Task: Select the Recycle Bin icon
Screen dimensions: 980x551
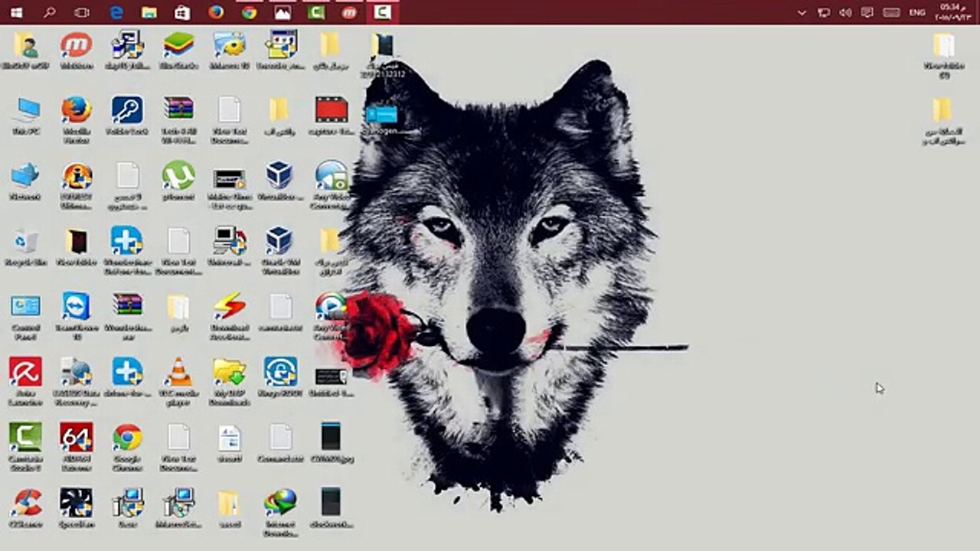Action: [25, 246]
